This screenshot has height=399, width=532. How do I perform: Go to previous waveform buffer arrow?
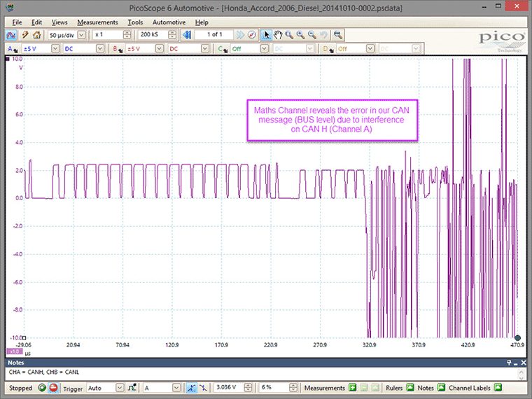click(x=186, y=34)
